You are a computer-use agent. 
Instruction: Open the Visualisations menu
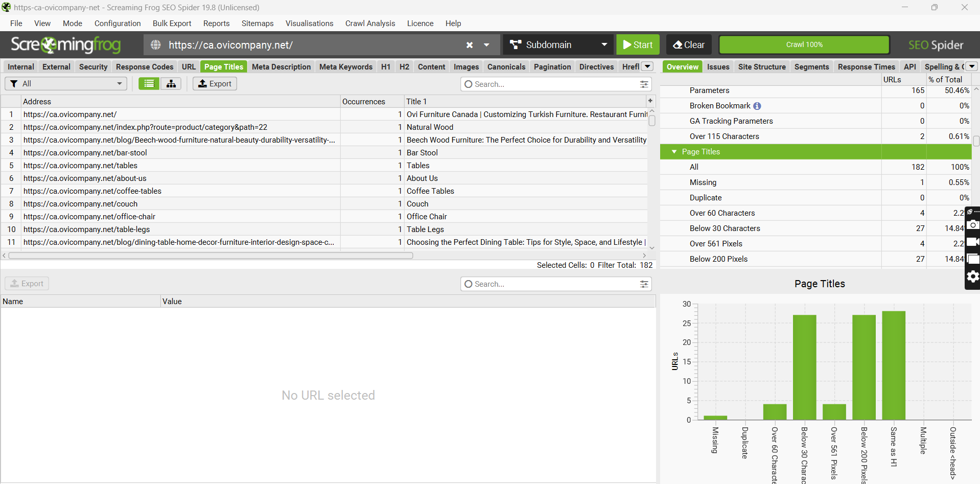click(309, 24)
